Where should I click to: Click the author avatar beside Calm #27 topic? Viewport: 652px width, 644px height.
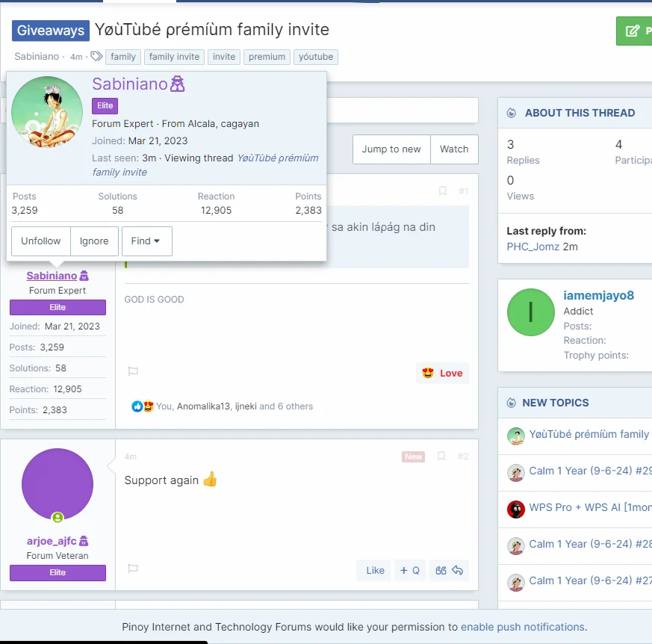pyautogui.click(x=515, y=583)
